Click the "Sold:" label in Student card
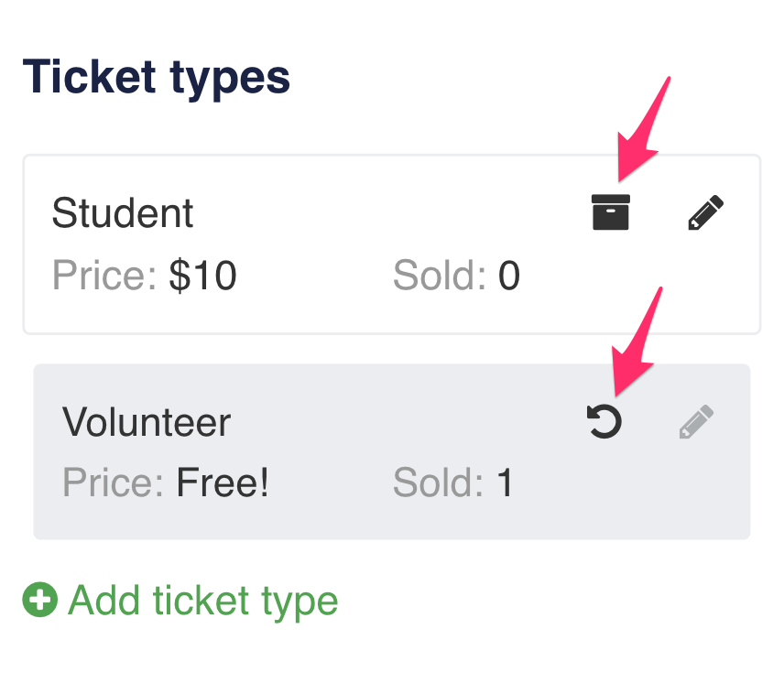784x683 pixels. (x=439, y=275)
